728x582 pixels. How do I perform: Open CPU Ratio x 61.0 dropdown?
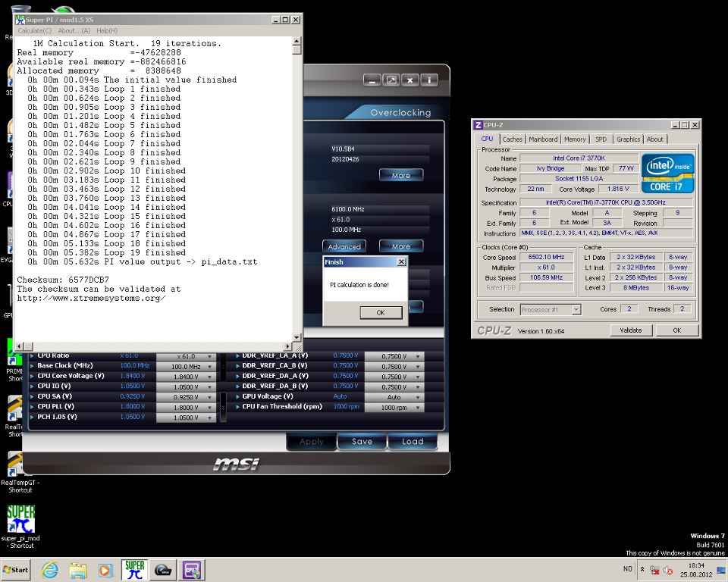point(186,356)
